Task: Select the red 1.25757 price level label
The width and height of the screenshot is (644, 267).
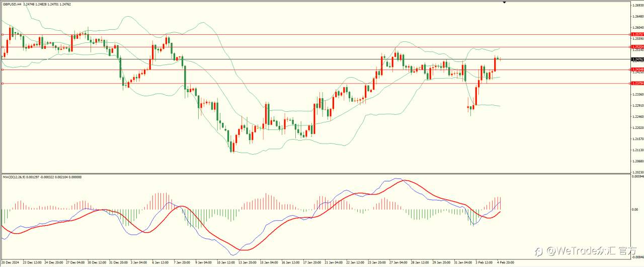Action: click(x=637, y=35)
